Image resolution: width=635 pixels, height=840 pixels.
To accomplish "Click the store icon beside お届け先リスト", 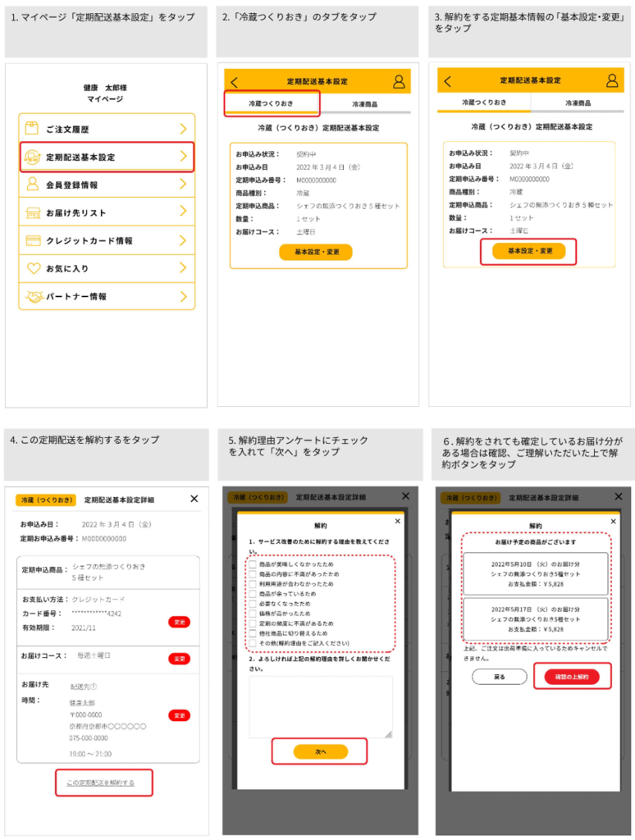I will point(33,212).
